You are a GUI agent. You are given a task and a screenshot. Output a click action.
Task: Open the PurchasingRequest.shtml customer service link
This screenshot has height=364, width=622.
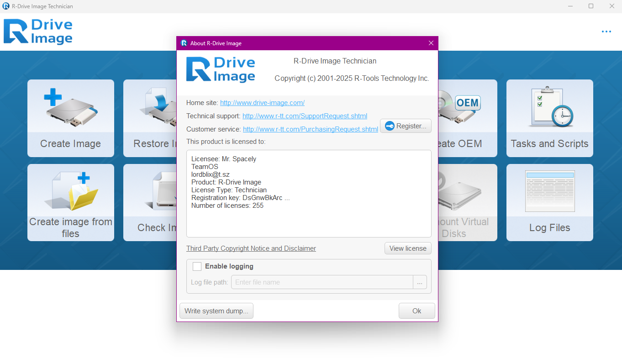[x=311, y=129]
